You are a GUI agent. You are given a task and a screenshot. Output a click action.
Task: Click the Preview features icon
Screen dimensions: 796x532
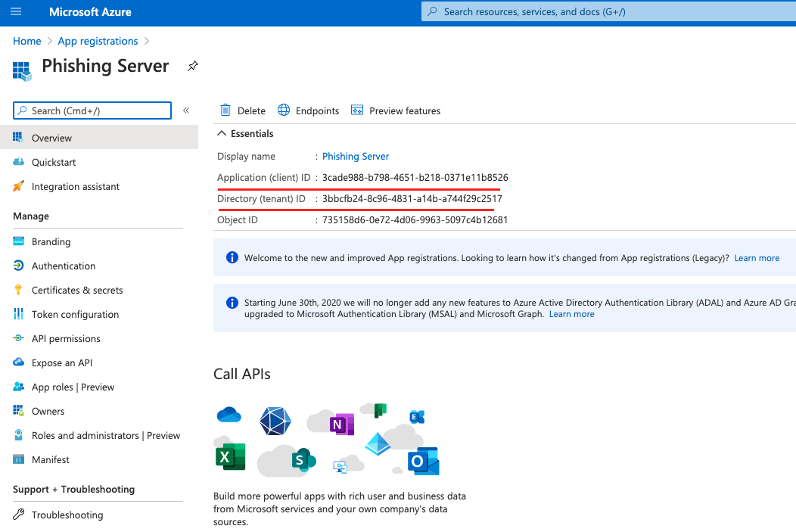[357, 110]
